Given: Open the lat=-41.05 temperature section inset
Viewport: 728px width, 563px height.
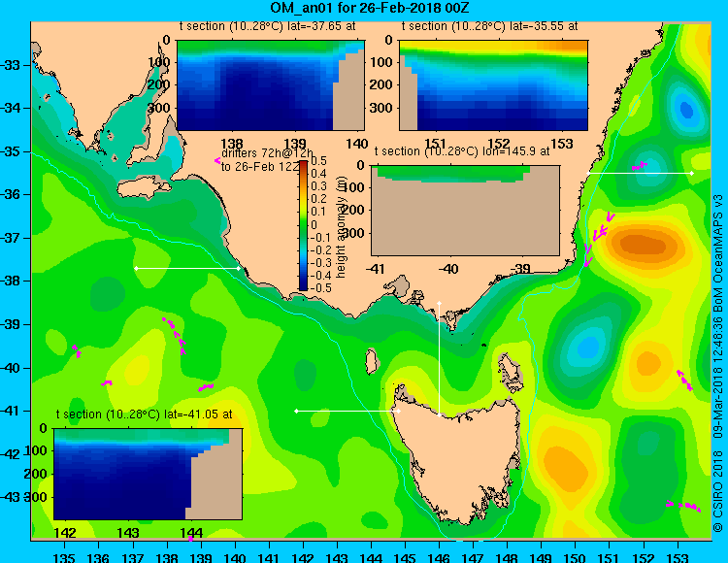Looking at the screenshot, I should [149, 474].
